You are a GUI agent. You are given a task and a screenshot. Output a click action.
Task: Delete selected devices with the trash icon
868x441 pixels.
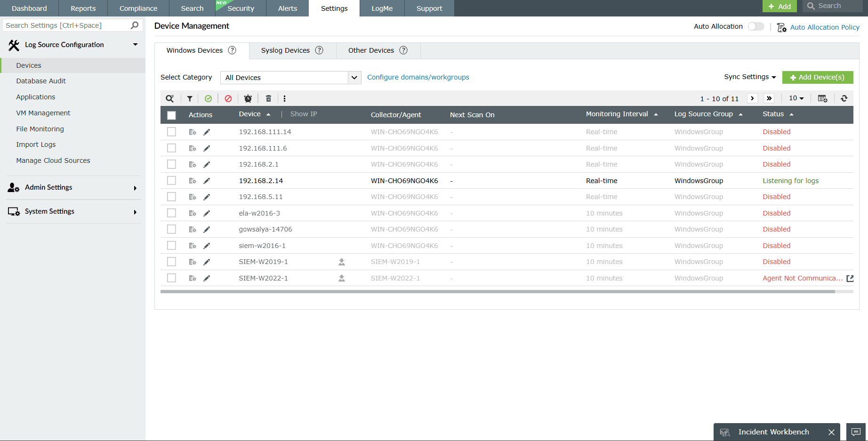pos(268,98)
